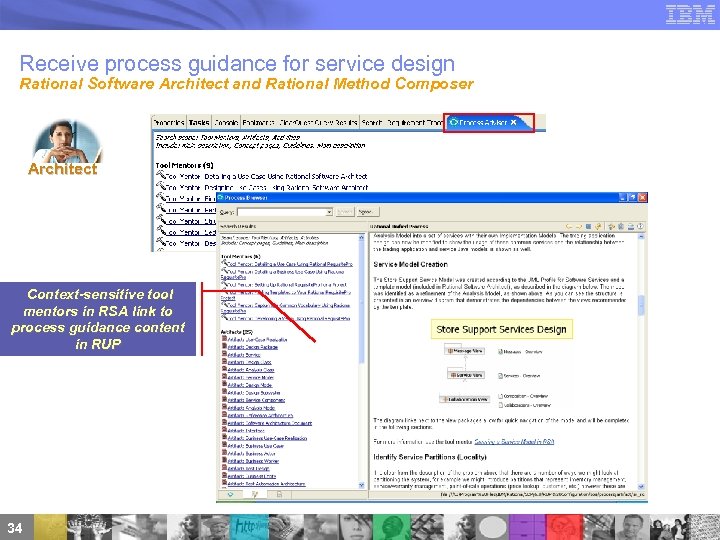The width and height of the screenshot is (720, 540).
Task: Open Artifact: Analysis Model link
Action: pos(251,408)
